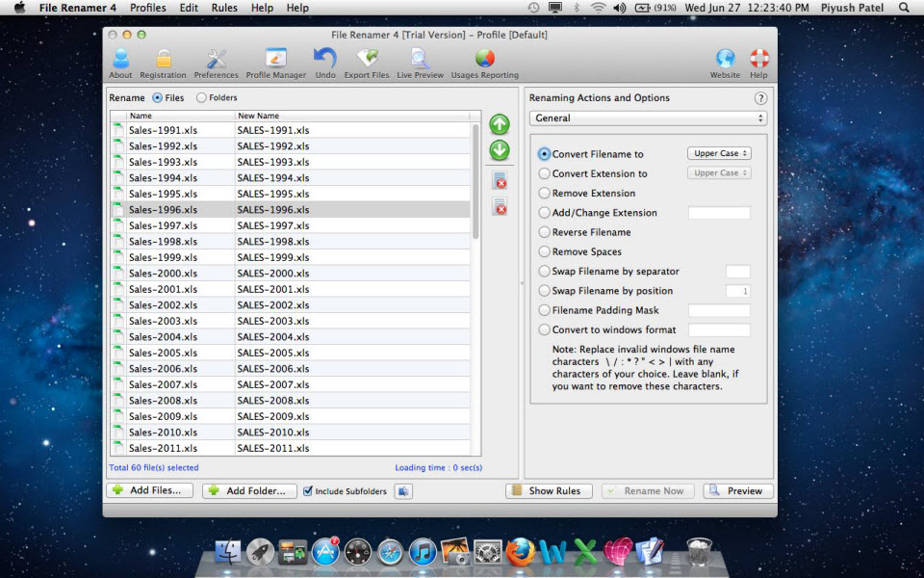Open the Trash in the Dock
924x578 pixels.
[x=699, y=551]
